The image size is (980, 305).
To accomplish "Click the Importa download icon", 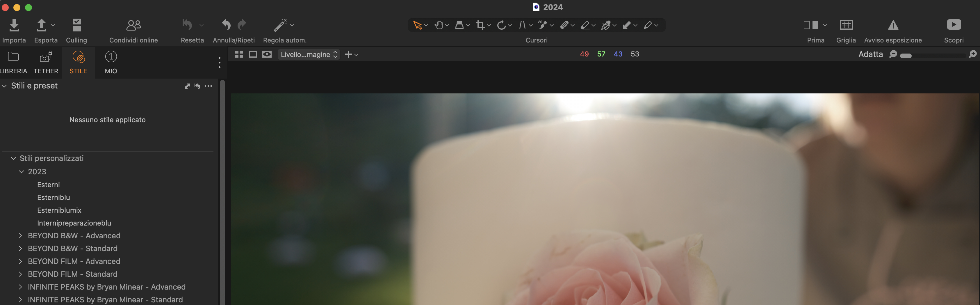I will coord(14,25).
